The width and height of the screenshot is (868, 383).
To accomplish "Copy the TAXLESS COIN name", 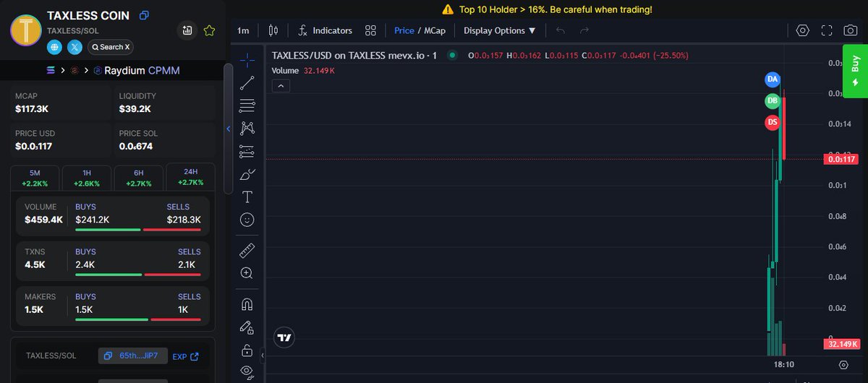I will [x=145, y=14].
